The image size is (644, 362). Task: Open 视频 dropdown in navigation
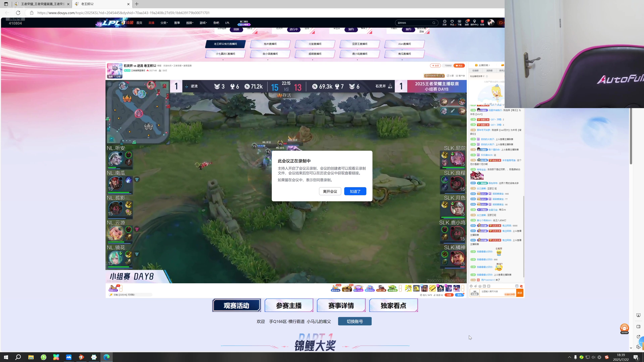point(190,23)
